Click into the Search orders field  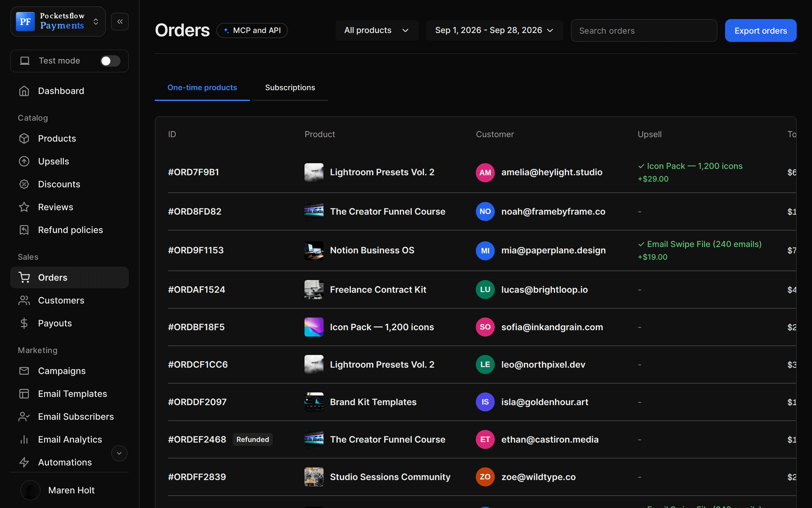(x=644, y=31)
